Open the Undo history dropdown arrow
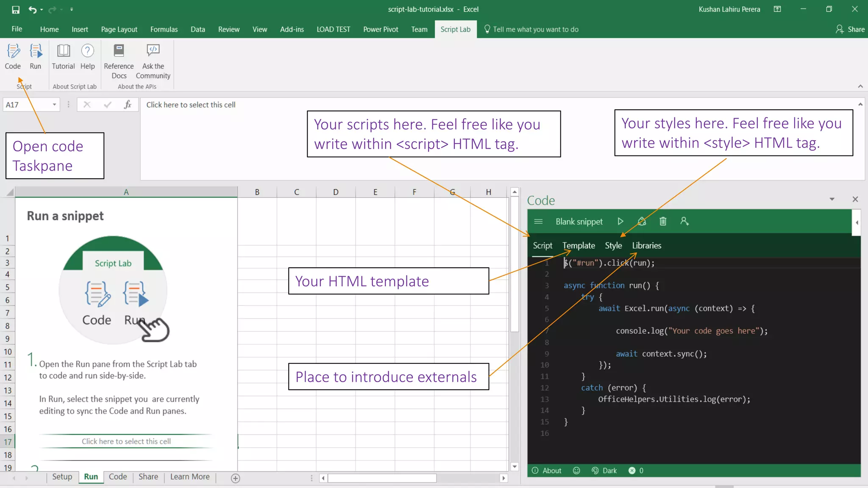Screen dimensions: 868x488 pyautogui.click(x=42, y=9)
